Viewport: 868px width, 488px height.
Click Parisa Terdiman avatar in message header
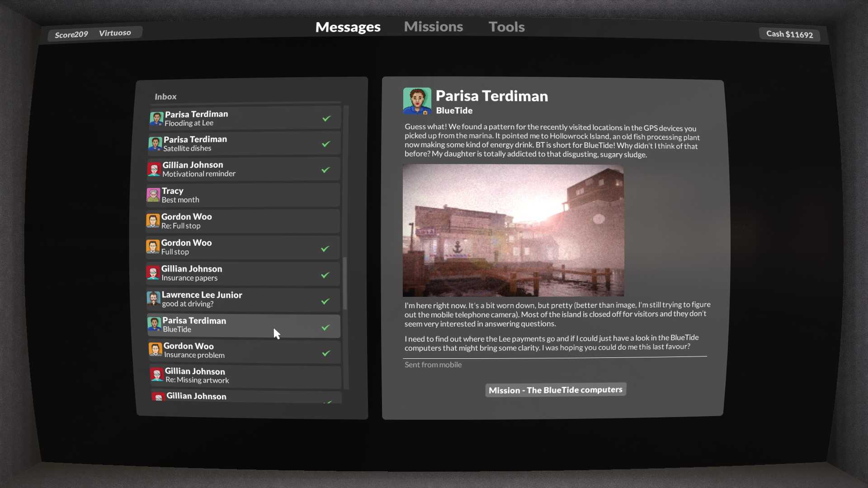point(416,101)
